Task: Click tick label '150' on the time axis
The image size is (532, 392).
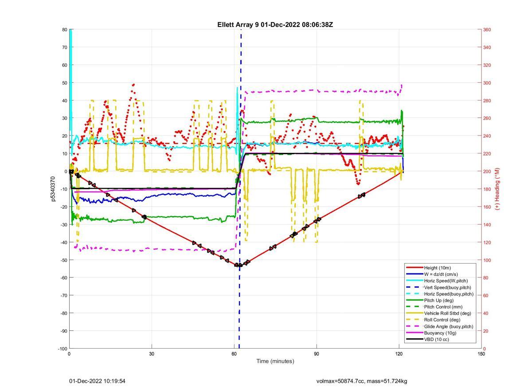Action: point(481,353)
